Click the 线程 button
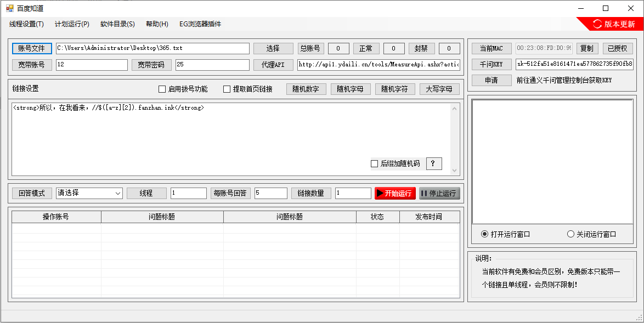644x323 pixels. [146, 193]
